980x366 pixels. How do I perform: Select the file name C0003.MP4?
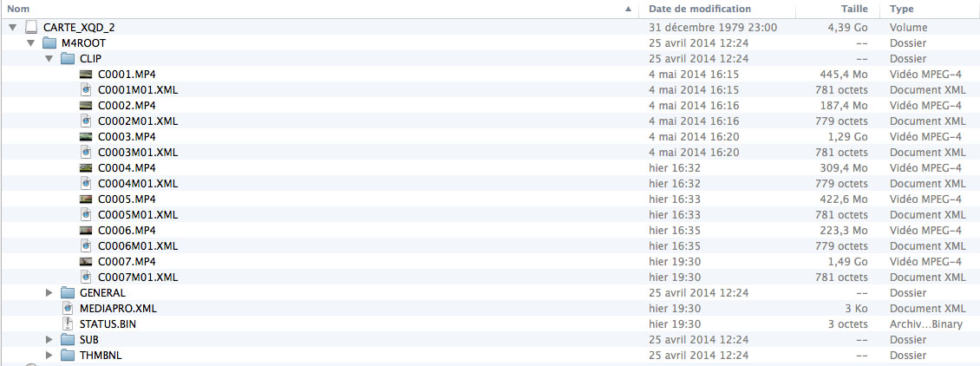pyautogui.click(x=127, y=137)
